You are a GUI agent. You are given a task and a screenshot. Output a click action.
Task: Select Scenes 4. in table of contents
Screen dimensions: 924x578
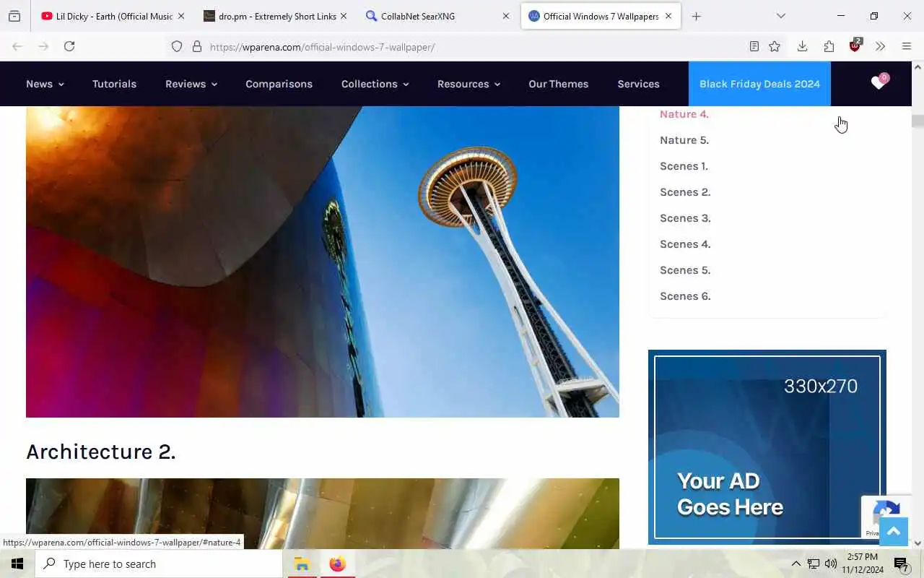pos(685,244)
